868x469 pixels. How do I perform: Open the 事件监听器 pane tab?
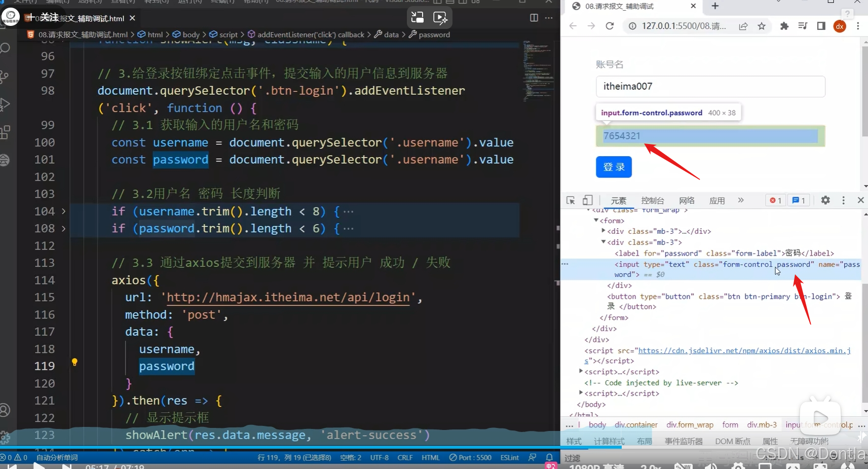tap(684, 441)
